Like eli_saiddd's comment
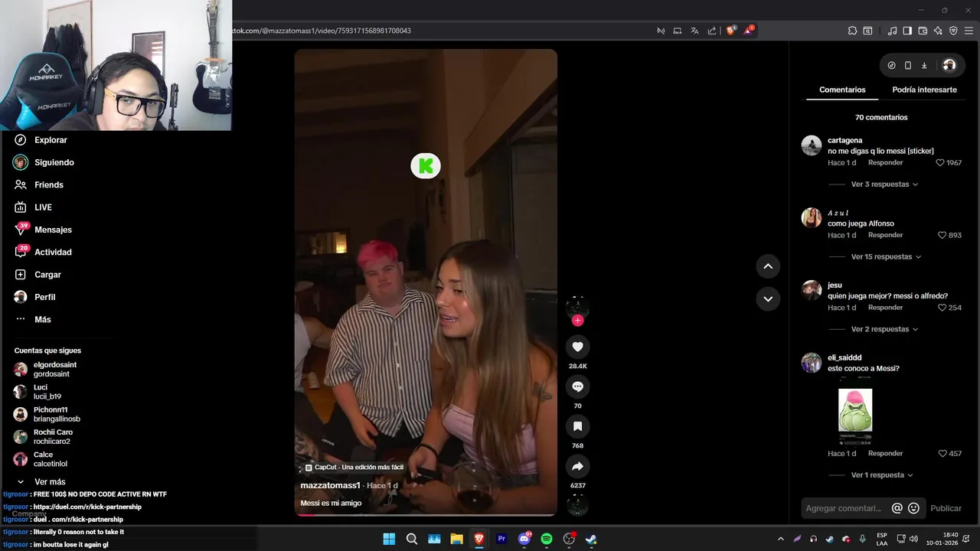Screen dimensions: 980x551 coord(942,453)
